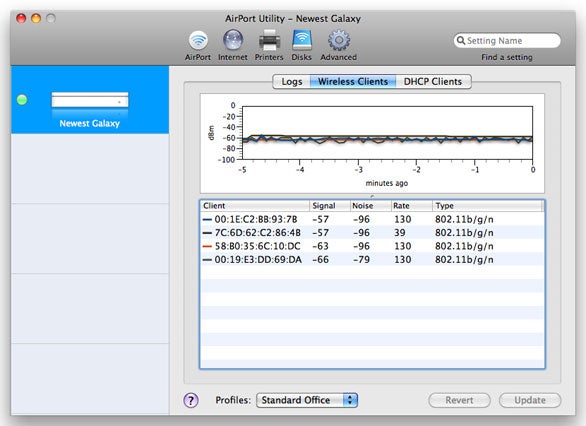Sort by Type column header
The height and width of the screenshot is (426, 586).
[488, 206]
